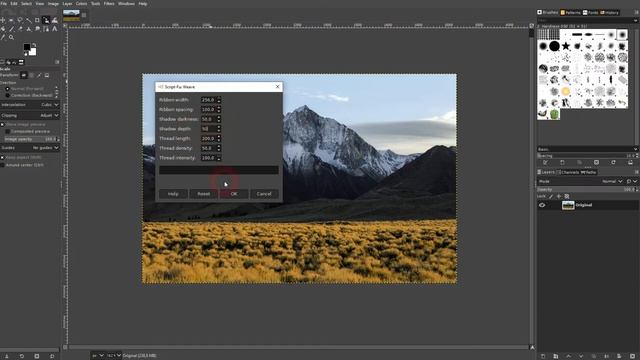This screenshot has height=360, width=640.
Task: Open the Basic brush tag dropdown
Action: [587, 149]
